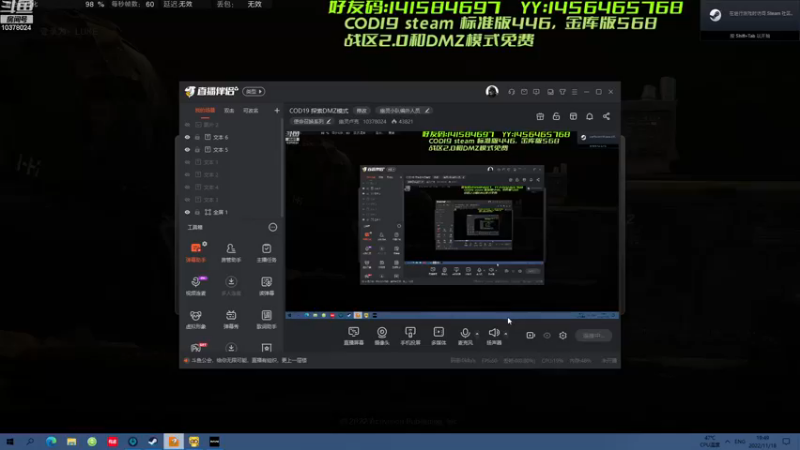Select the 文本 6 source row
Screen dimensions: 800x450
coord(231,137)
